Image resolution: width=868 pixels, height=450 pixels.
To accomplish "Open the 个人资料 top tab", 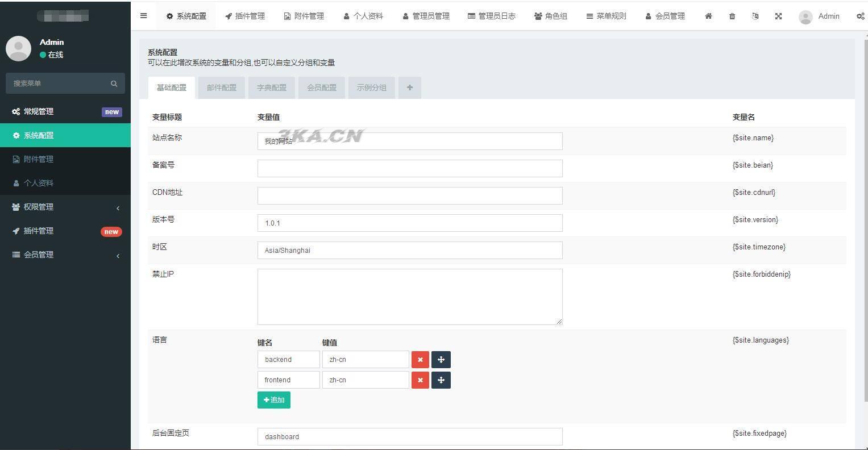I will pos(363,16).
